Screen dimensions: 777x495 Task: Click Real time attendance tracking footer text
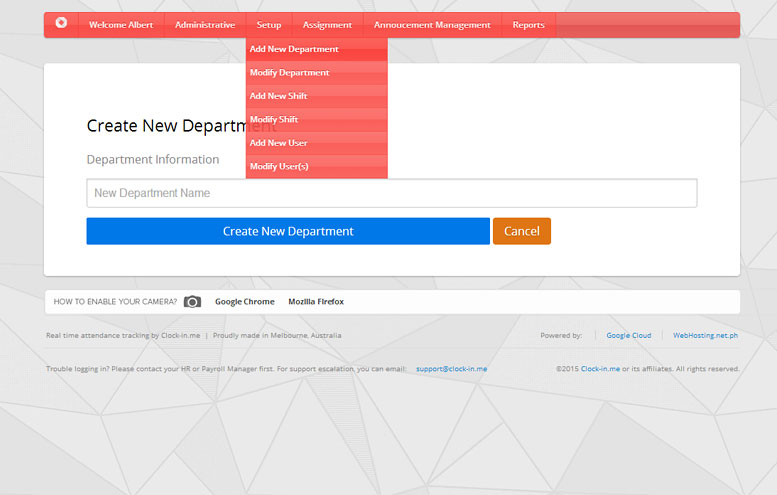coord(123,335)
